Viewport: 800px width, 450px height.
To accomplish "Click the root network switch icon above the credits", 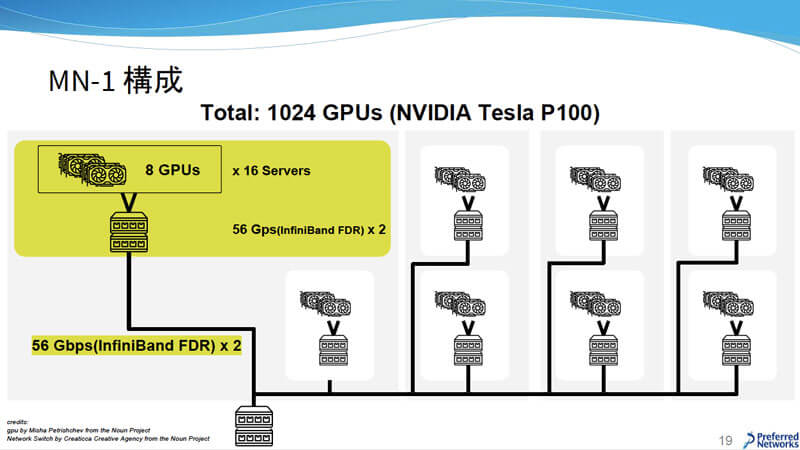I will tap(254, 426).
